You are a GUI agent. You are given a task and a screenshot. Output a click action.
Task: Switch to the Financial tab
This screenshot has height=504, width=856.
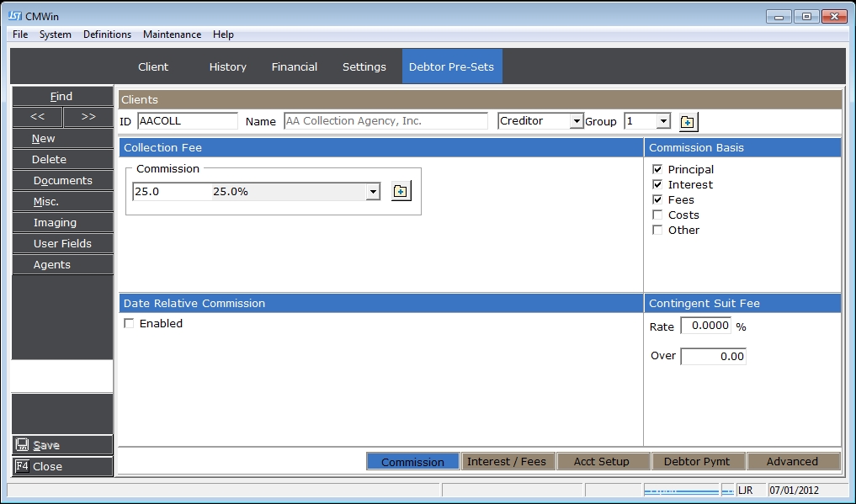[295, 66]
